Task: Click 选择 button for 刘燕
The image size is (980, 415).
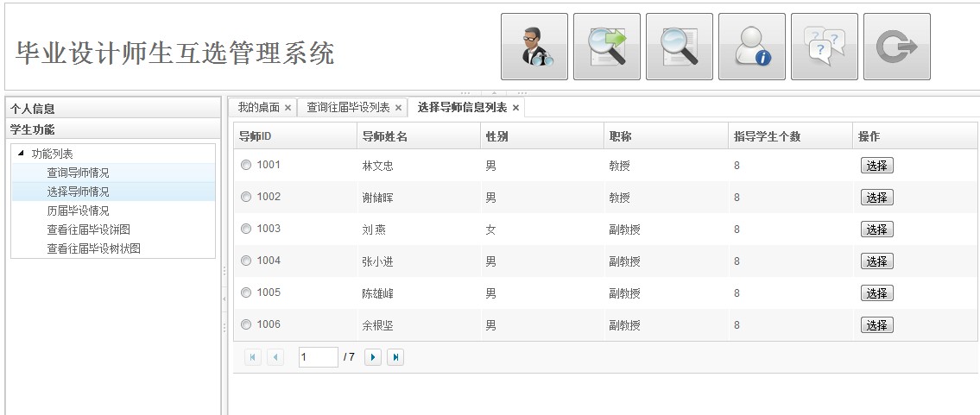Action: pyautogui.click(x=877, y=229)
